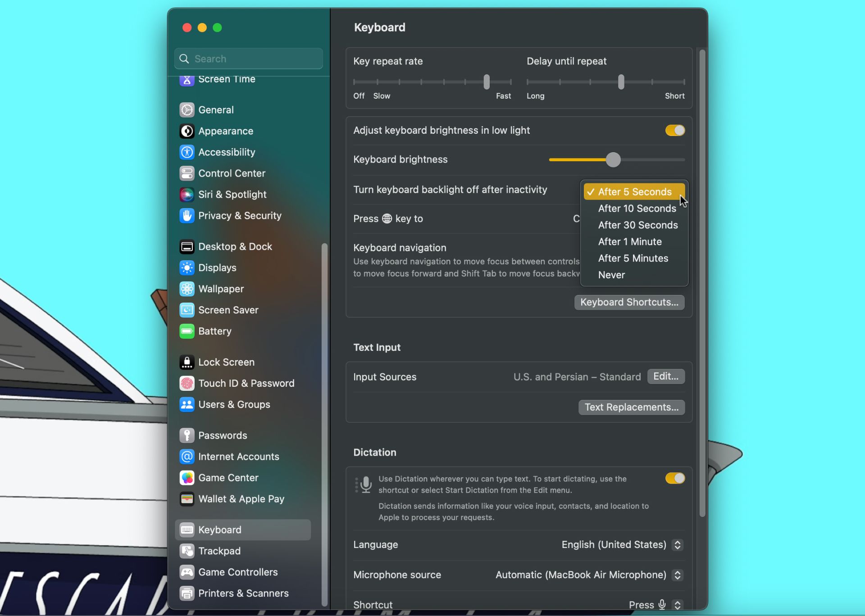Open Wallet & Apple Pay icon
This screenshot has width=865, height=616.
[x=187, y=499]
